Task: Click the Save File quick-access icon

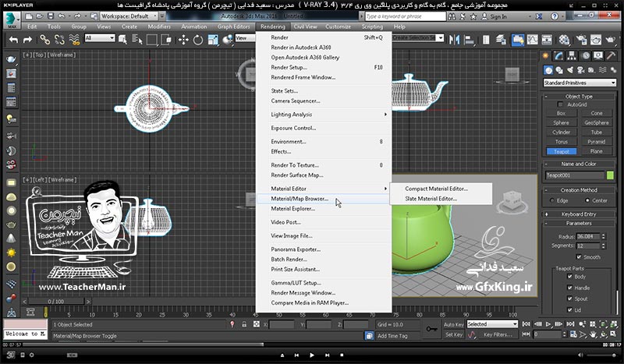Action: [x=51, y=16]
